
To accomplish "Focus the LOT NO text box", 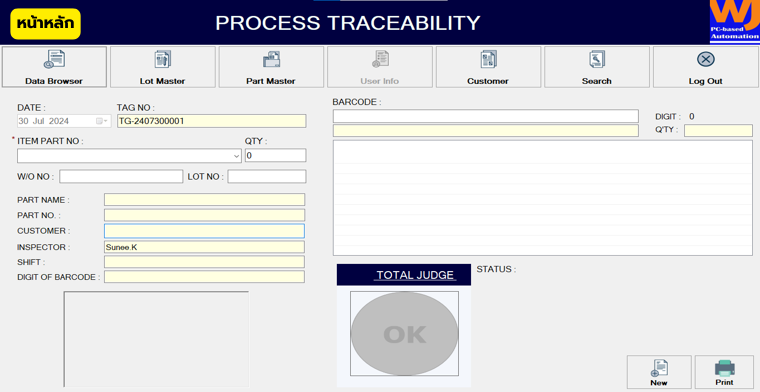I will coord(267,177).
